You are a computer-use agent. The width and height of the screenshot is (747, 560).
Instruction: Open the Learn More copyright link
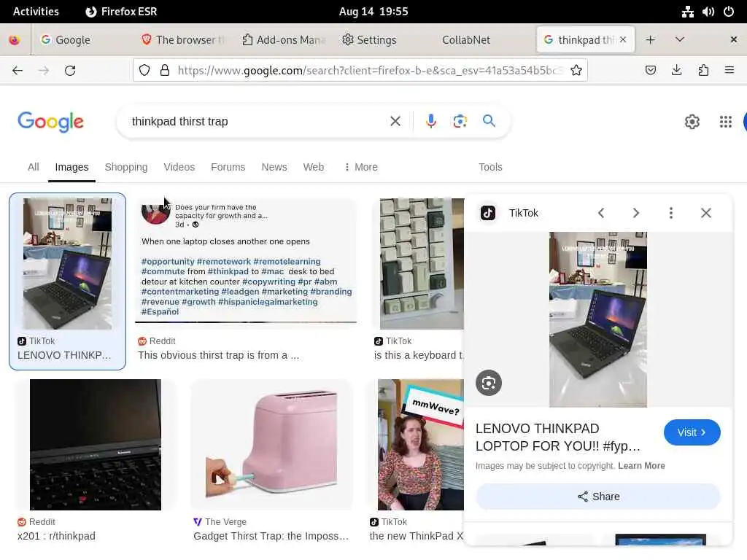coord(641,466)
